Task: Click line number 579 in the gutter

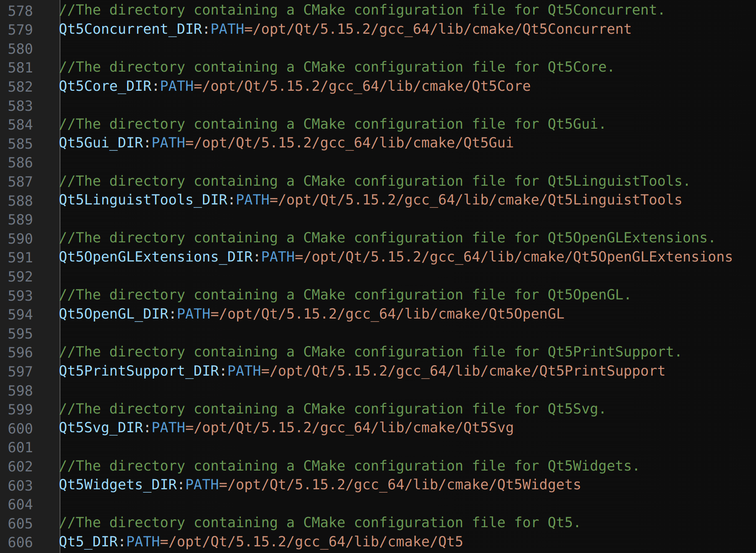Action: [20, 30]
